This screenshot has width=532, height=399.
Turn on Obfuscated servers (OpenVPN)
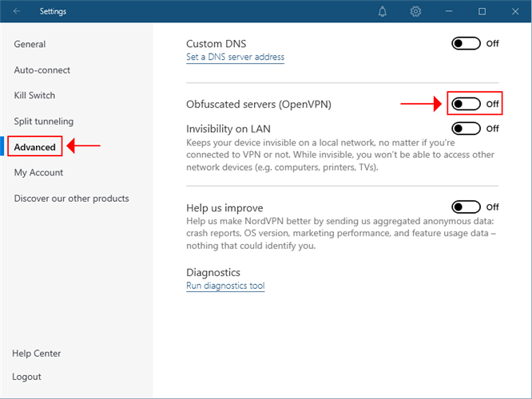point(466,104)
